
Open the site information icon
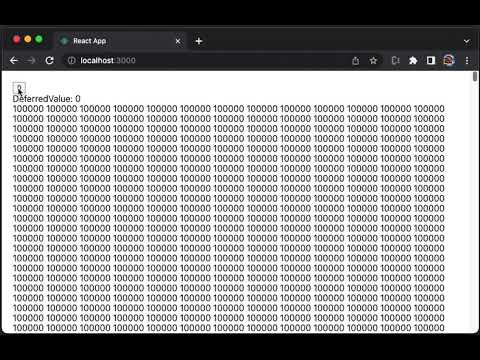[71, 61]
